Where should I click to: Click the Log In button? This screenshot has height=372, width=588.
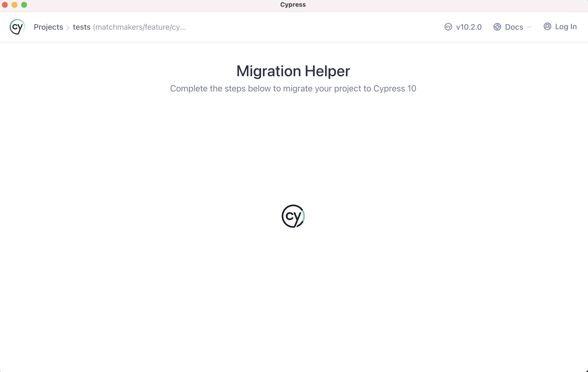[566, 27]
